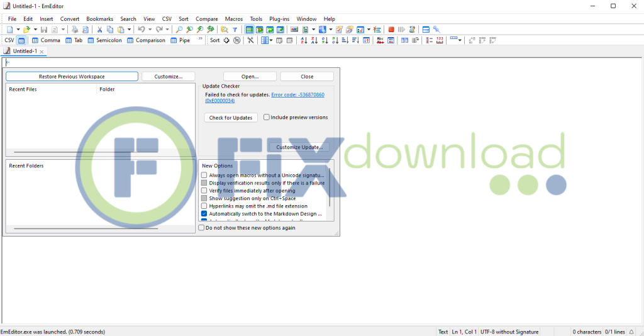Click the Save file toolbar icon

point(44,30)
